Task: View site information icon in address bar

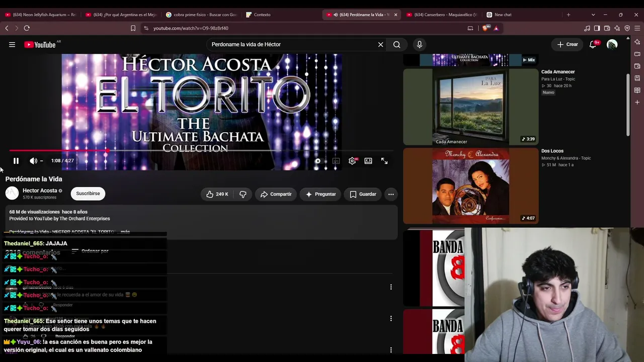Action: [146, 28]
